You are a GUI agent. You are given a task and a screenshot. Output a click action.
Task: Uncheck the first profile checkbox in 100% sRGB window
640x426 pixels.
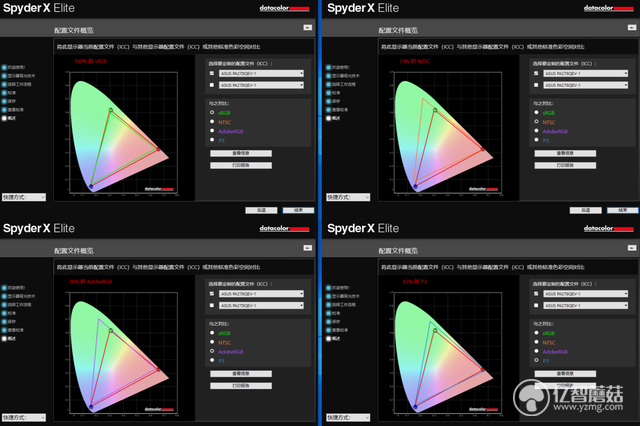[x=211, y=73]
